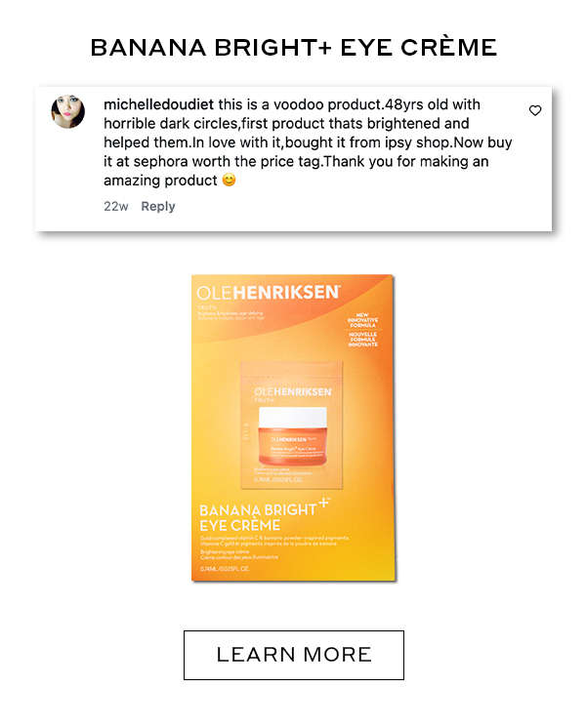Click the OLEHENRIKSEN logo atop the orange package
The width and height of the screenshot is (586, 728).
(x=269, y=293)
